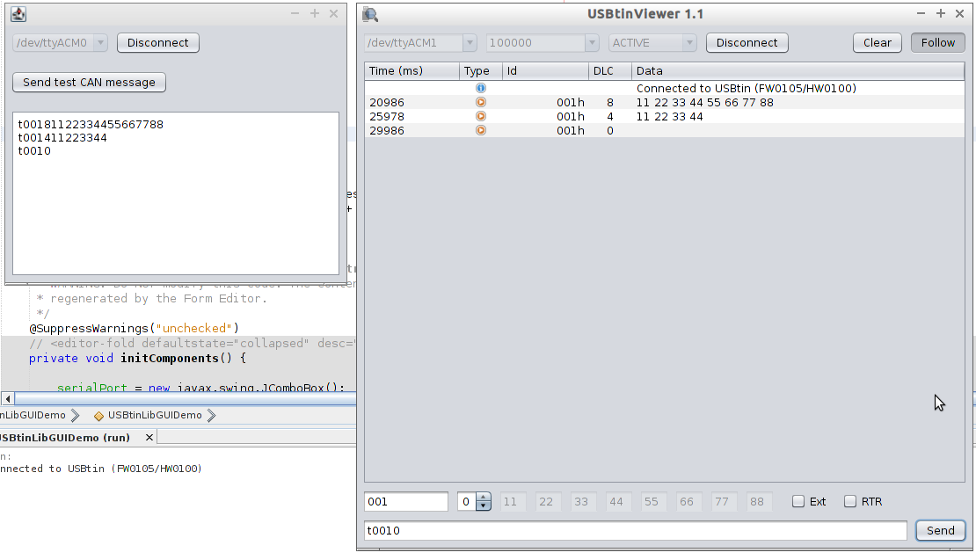The width and height of the screenshot is (976, 560).
Task: Click the Send button
Action: click(941, 530)
